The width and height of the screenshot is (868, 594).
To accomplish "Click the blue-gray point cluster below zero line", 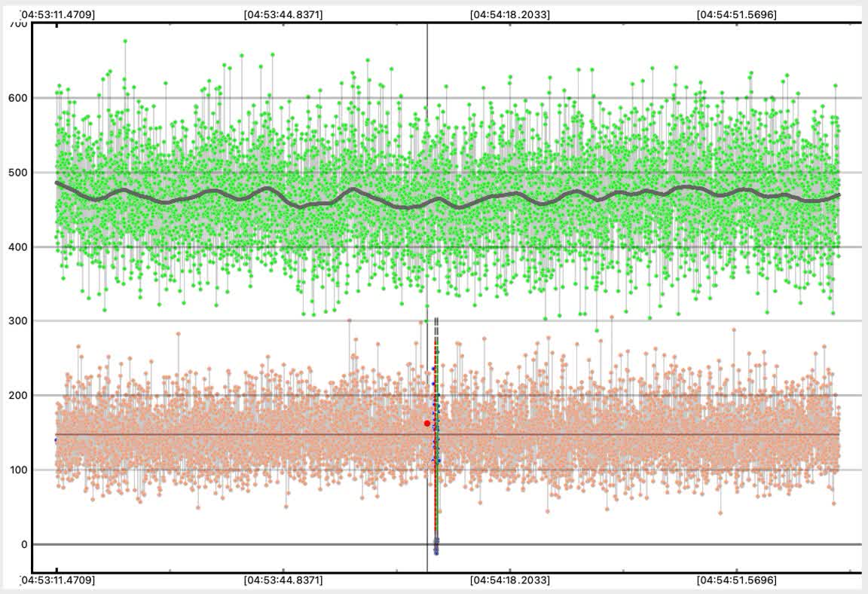I will (436, 547).
